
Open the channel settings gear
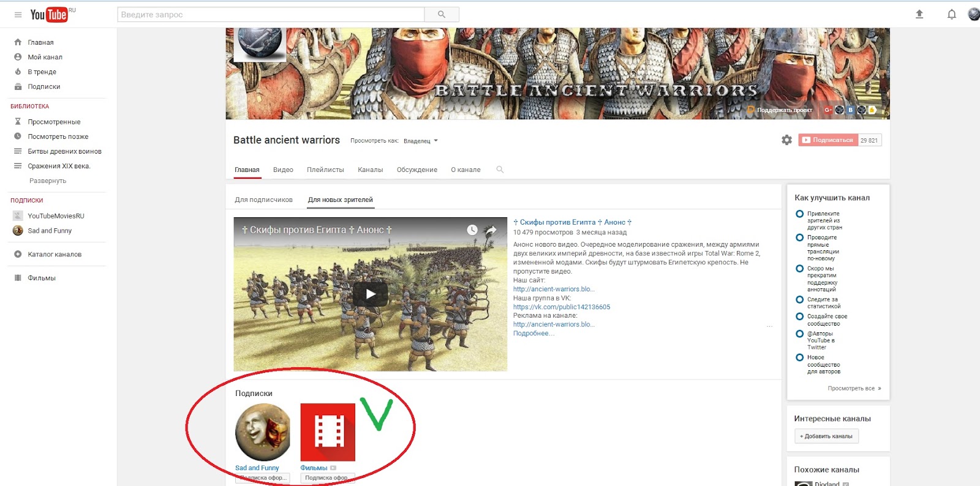787,140
